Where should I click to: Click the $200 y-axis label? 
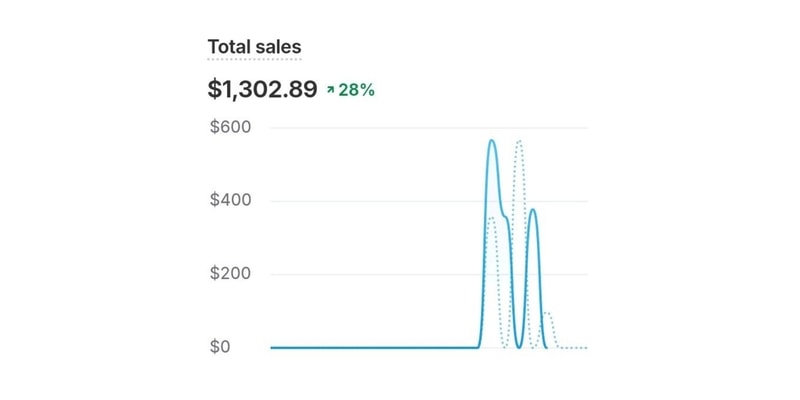[230, 274]
